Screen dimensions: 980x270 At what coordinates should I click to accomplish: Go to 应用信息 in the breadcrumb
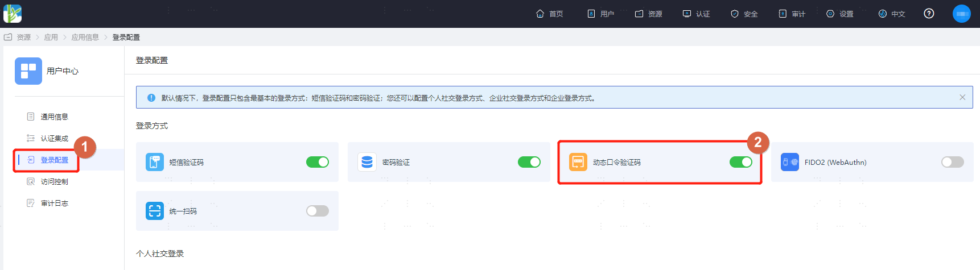coord(85,37)
